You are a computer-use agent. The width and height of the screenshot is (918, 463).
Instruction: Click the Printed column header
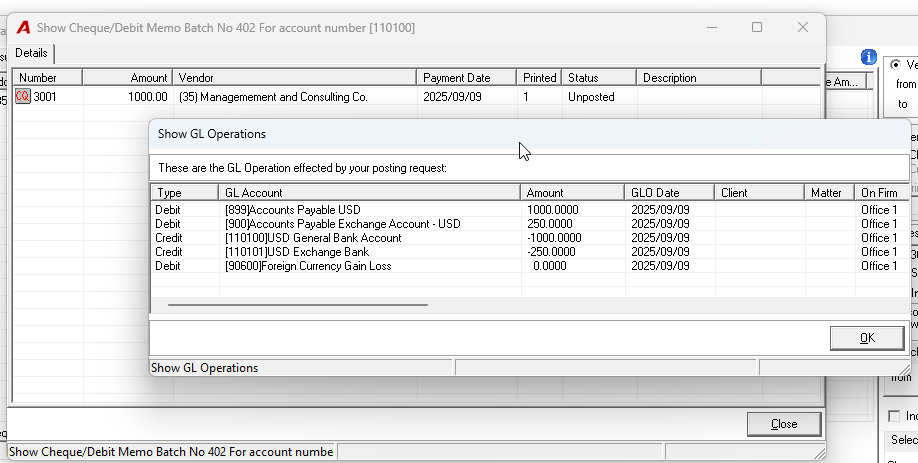point(539,78)
